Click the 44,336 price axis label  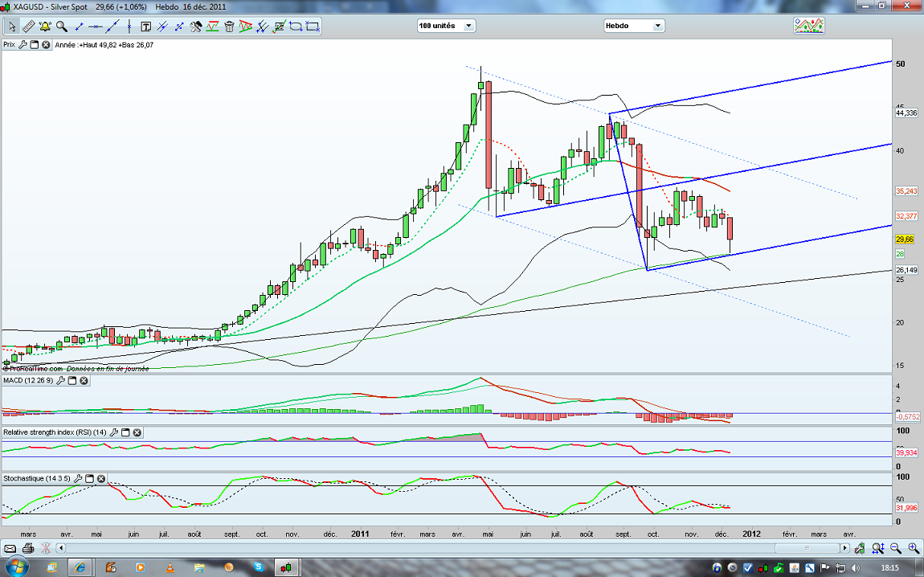click(x=906, y=113)
